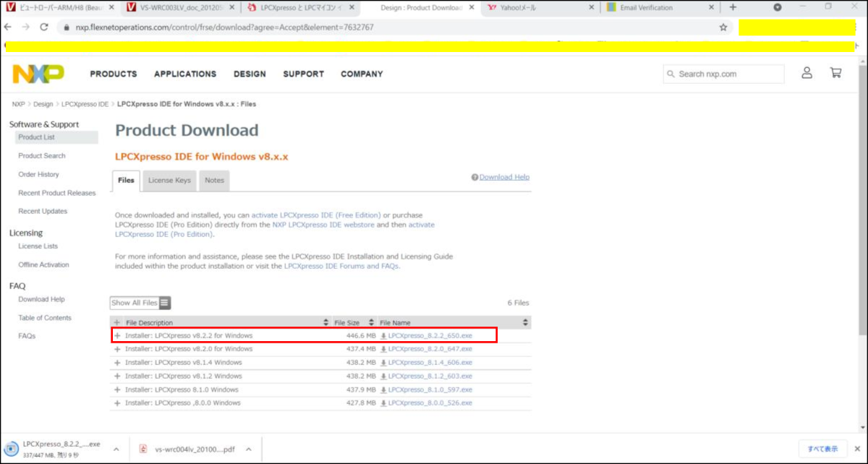Click the Search nxp.com field

723,74
